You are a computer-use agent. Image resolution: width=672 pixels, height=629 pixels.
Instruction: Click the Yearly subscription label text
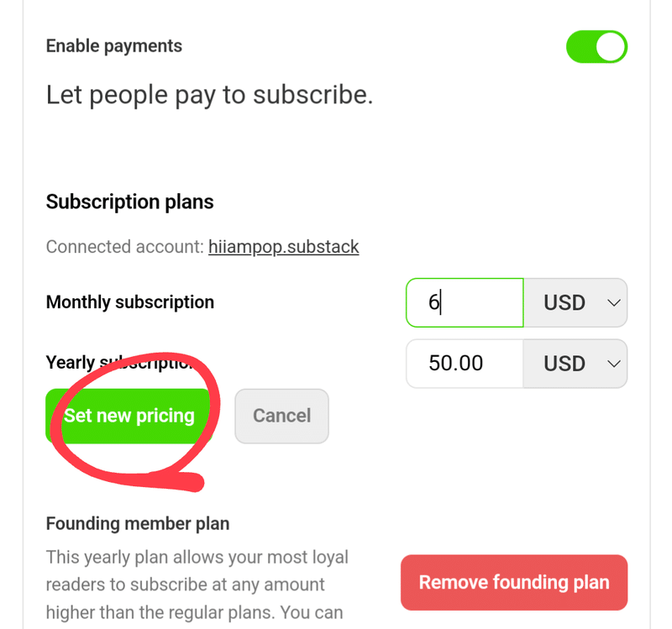tap(120, 363)
